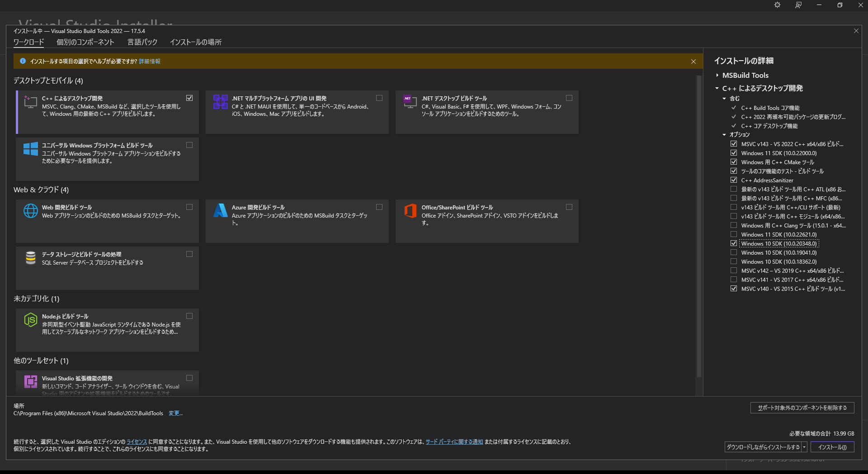Click the Web 開発ビルド ツール globe icon
Image resolution: width=868 pixels, height=474 pixels.
(x=30, y=210)
